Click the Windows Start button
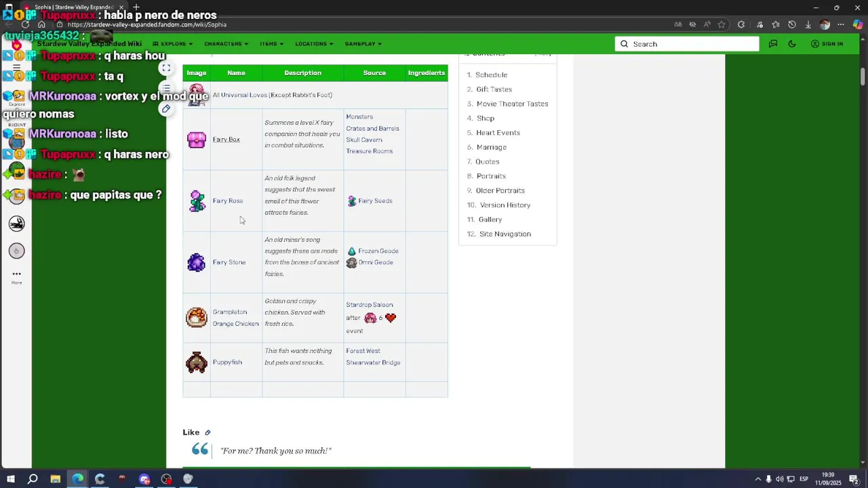The height and width of the screenshot is (488, 868). pyautogui.click(x=11, y=479)
